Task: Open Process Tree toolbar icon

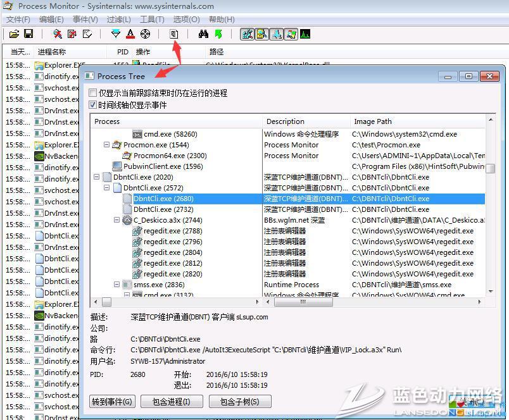Action: coord(174,34)
